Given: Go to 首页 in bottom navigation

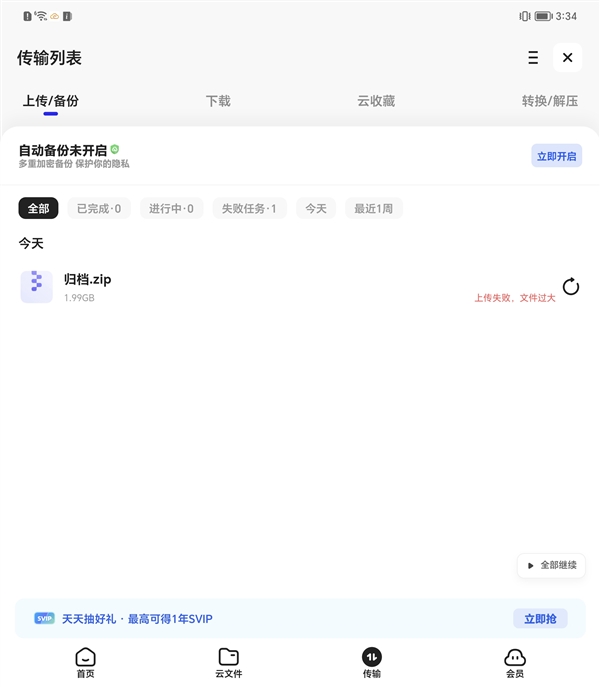Looking at the screenshot, I should click(85, 663).
